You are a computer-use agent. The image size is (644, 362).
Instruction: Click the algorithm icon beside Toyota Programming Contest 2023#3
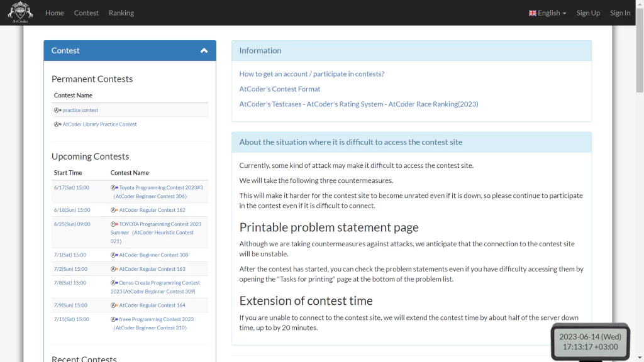pyautogui.click(x=114, y=187)
